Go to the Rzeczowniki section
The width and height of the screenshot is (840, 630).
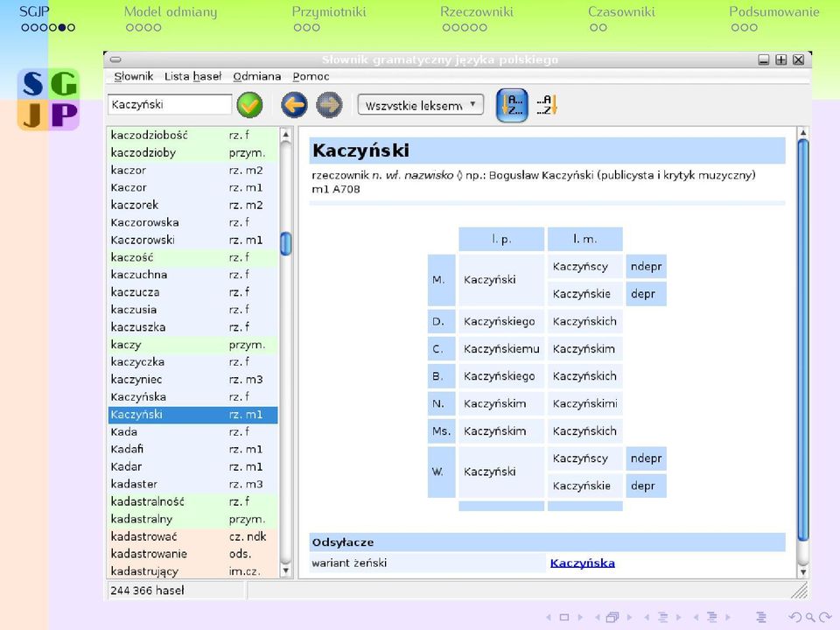tap(476, 11)
